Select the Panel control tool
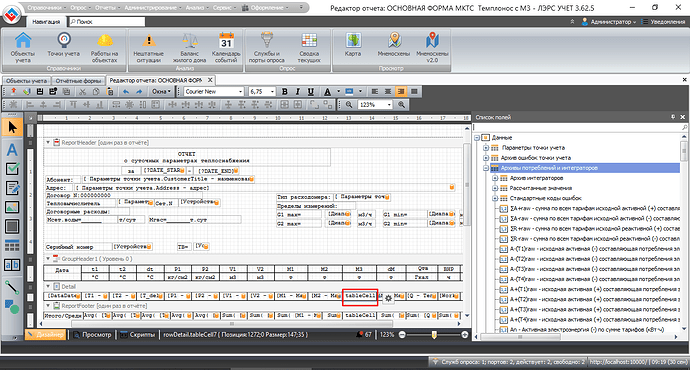Screen dimensions: 690x370 point(12,227)
